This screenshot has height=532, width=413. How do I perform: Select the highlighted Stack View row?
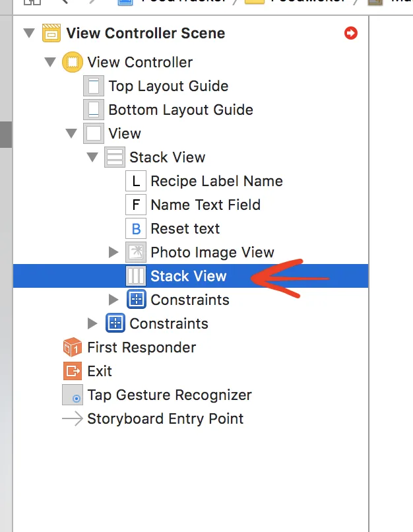point(188,276)
